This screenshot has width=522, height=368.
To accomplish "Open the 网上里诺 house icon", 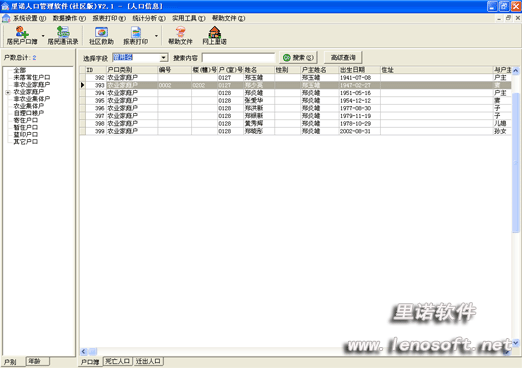I will coord(214,35).
